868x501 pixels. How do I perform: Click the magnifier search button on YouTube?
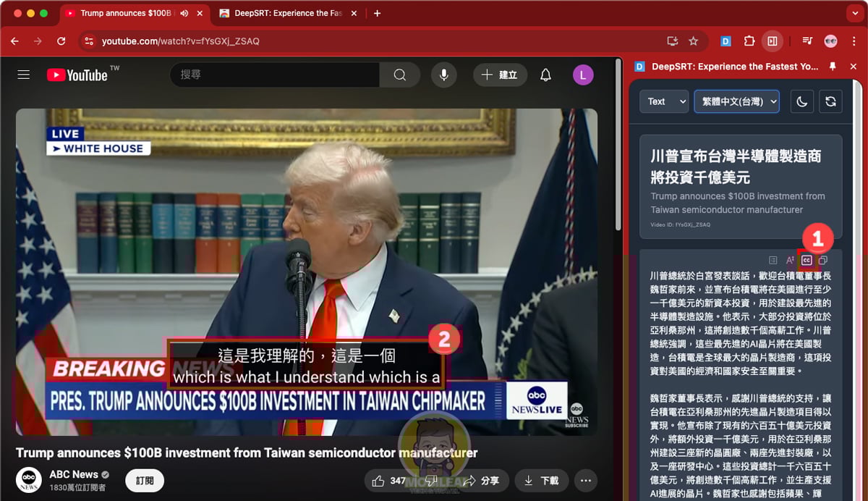[400, 75]
